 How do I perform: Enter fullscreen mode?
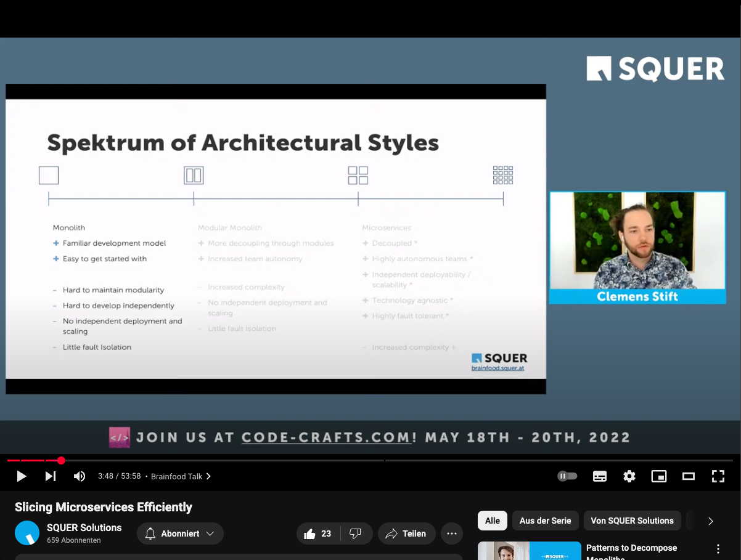click(x=718, y=476)
